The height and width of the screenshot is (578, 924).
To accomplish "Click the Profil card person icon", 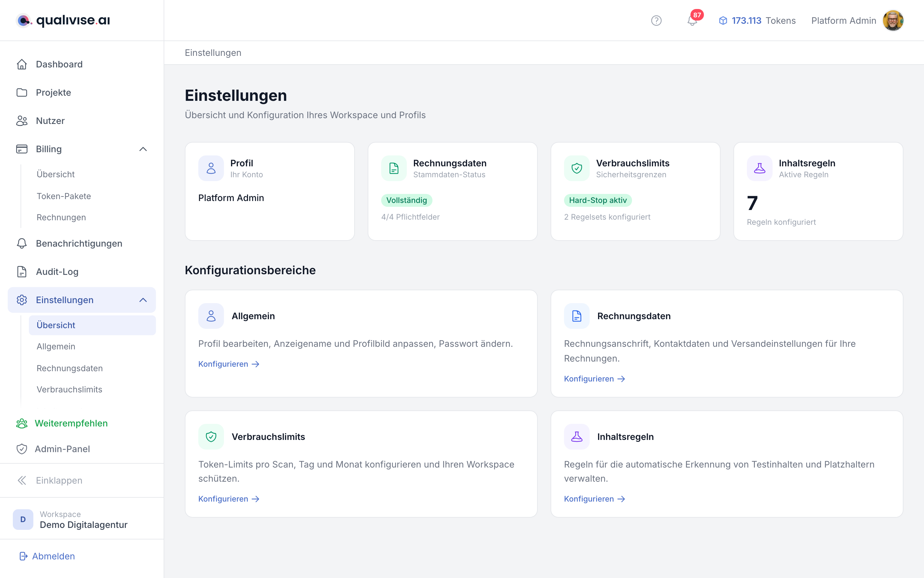I will [x=211, y=168].
